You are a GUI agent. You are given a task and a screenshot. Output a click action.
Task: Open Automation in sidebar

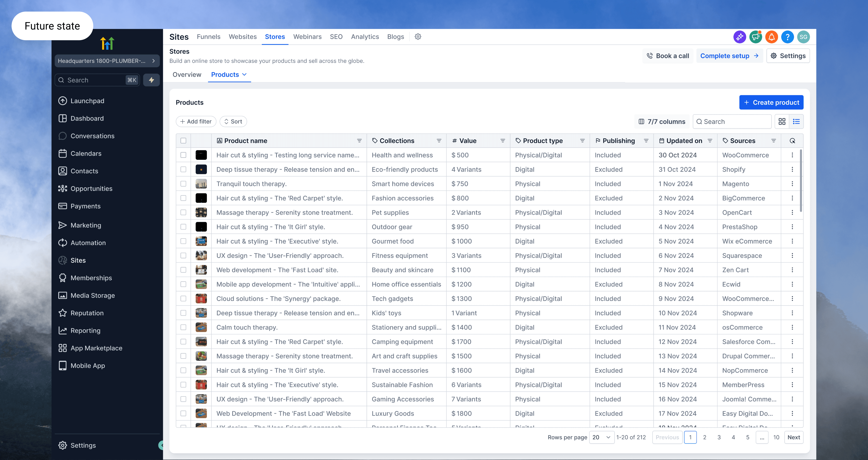(x=88, y=243)
